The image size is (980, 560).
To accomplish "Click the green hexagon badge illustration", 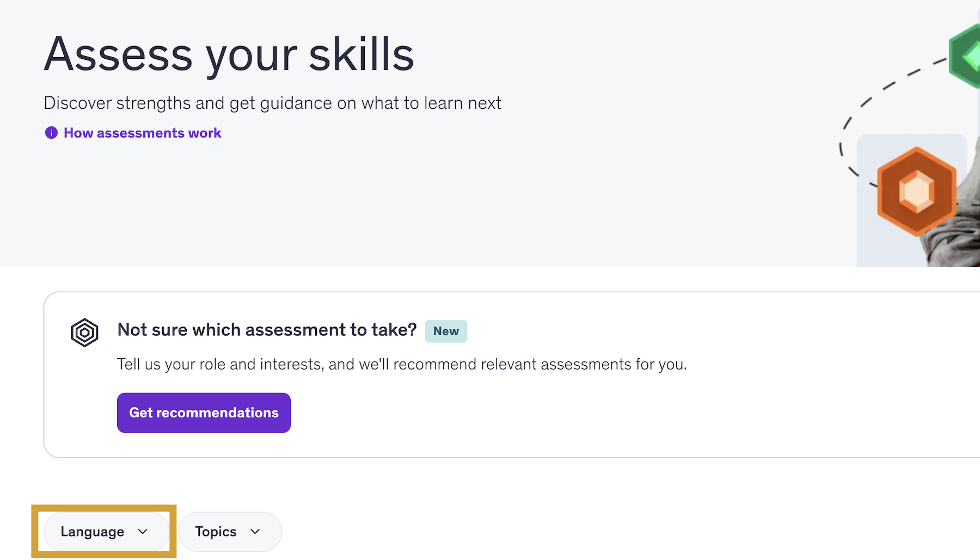I will click(x=966, y=56).
